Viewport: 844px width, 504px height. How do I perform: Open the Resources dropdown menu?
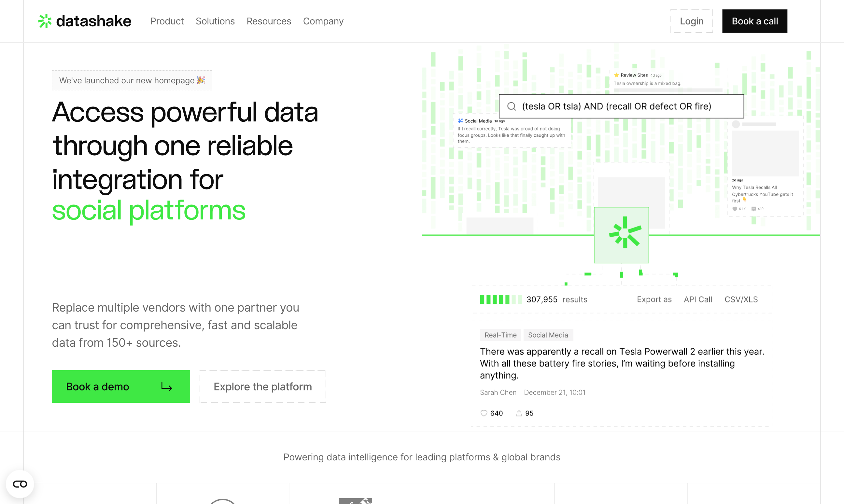269,21
